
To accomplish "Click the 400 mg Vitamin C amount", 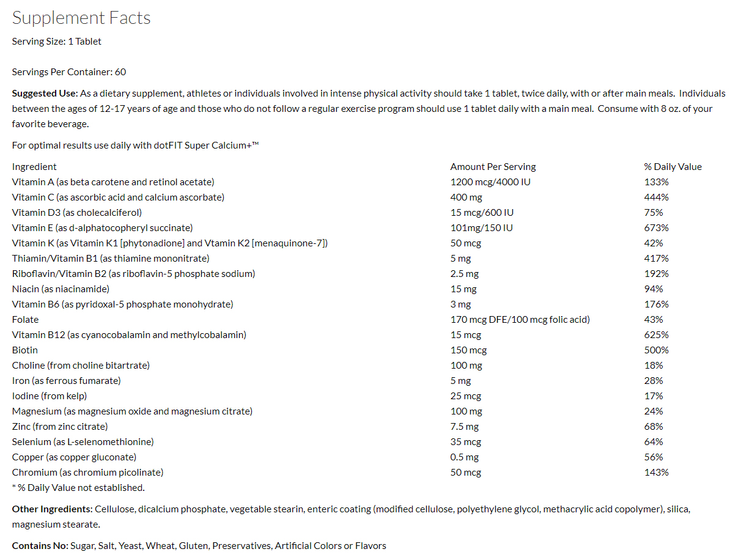I will 466,197.
